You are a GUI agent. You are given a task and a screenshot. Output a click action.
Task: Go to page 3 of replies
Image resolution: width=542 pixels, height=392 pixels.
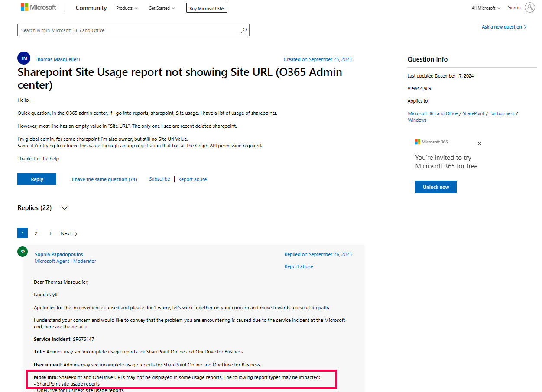click(x=49, y=233)
